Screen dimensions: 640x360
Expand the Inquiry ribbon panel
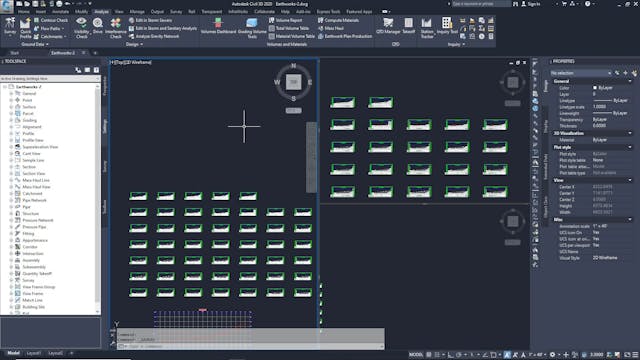[x=456, y=44]
